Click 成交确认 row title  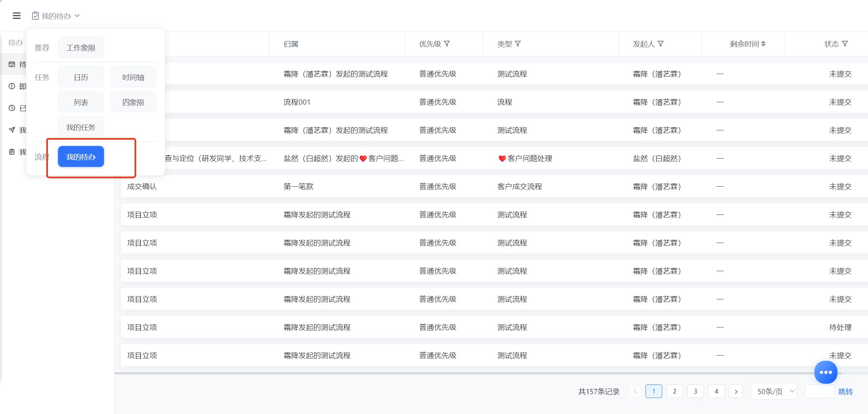[142, 187]
